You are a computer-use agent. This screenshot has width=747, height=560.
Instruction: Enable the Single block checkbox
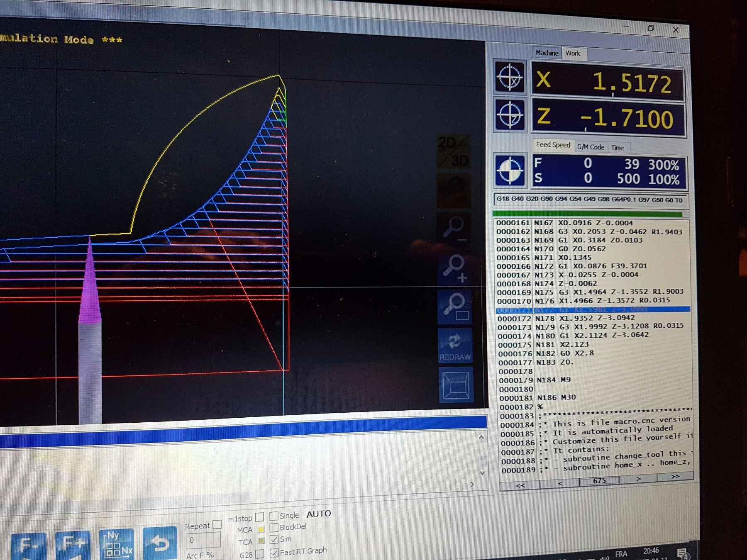click(273, 516)
